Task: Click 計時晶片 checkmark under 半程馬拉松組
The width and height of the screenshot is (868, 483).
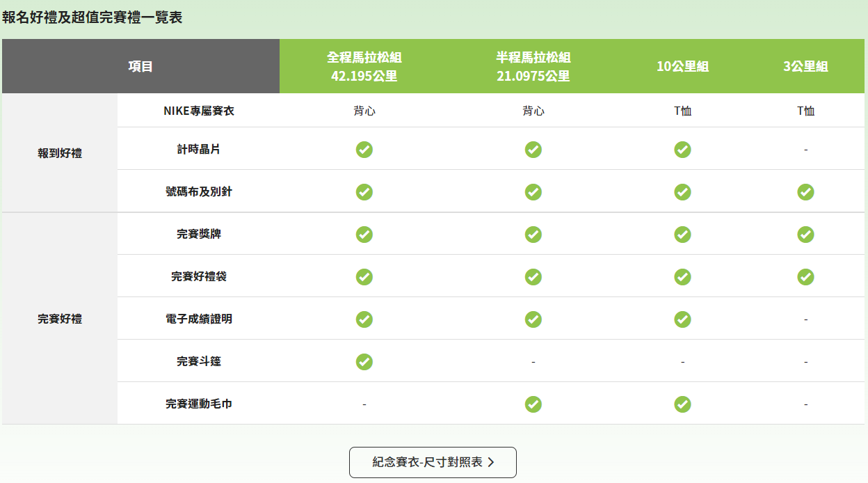Action: (x=533, y=149)
